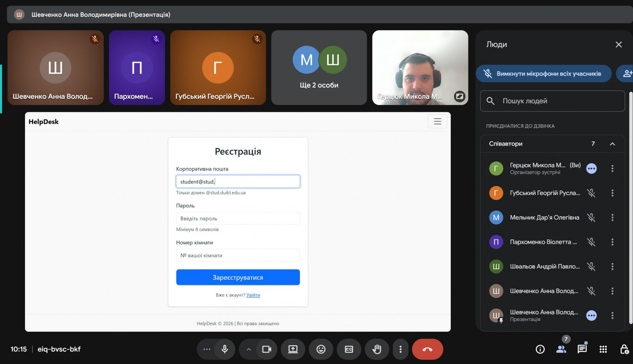Open the emoji reactions button
The width and height of the screenshot is (633, 364).
321,349
